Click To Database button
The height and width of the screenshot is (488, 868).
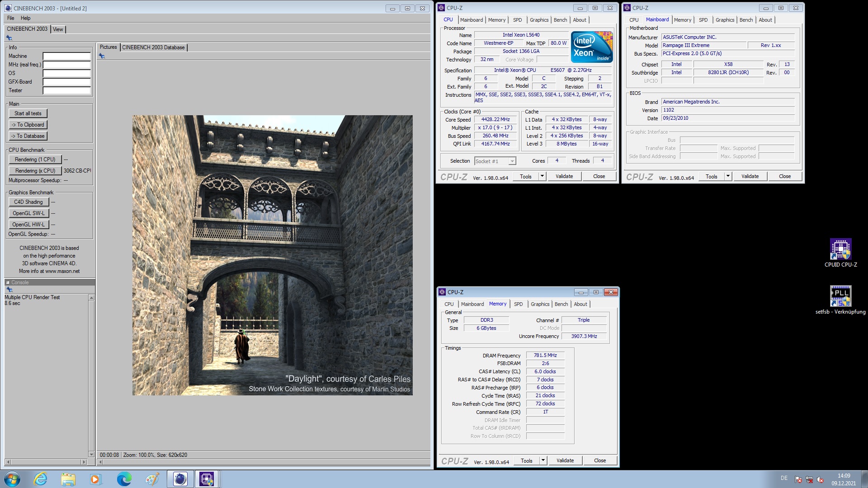point(28,136)
